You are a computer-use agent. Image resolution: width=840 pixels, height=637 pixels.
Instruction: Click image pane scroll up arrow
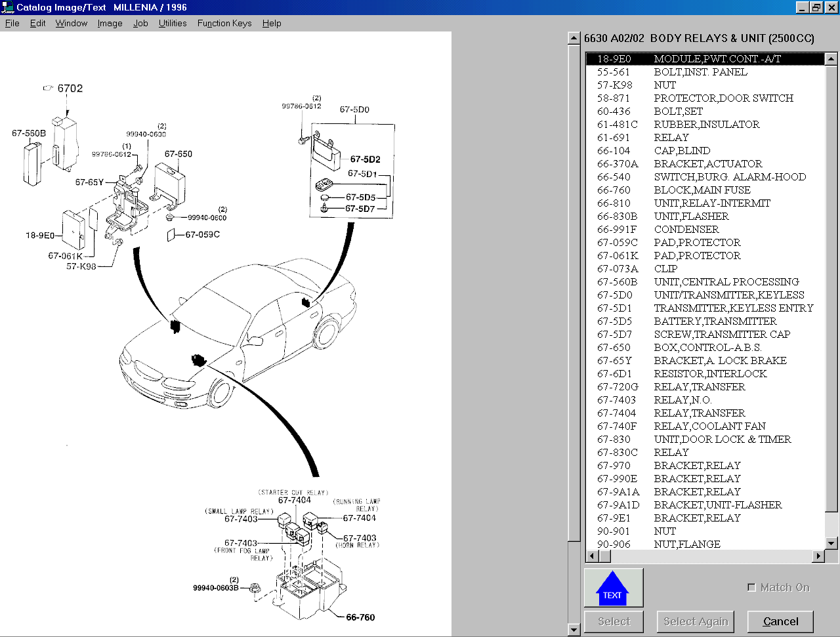574,38
